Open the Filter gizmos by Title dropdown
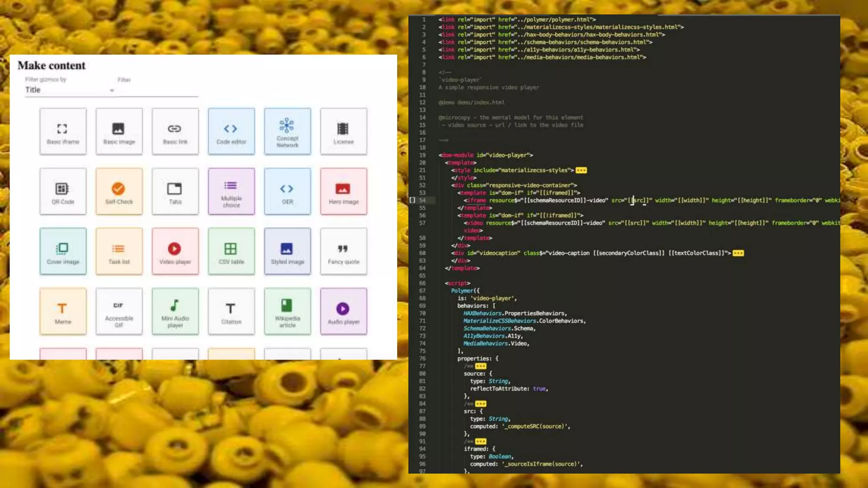The image size is (868, 488). tap(70, 90)
